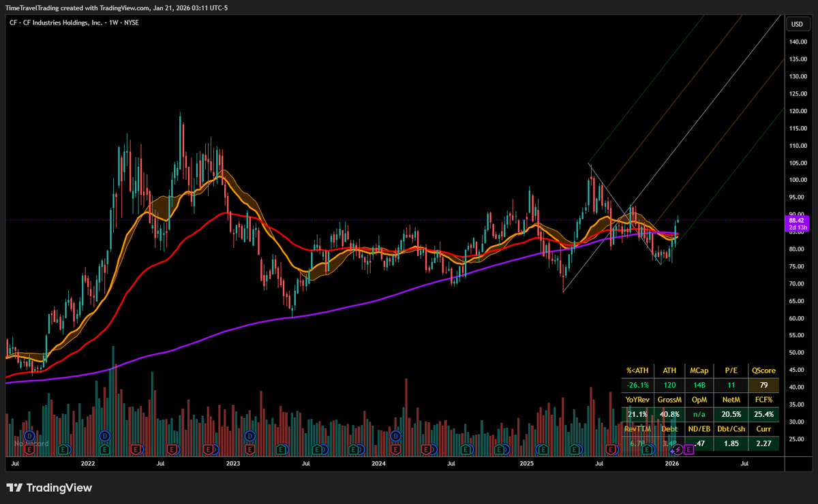This screenshot has width=818, height=504.
Task: Click the 2023 time axis label
Action: pyautogui.click(x=233, y=464)
